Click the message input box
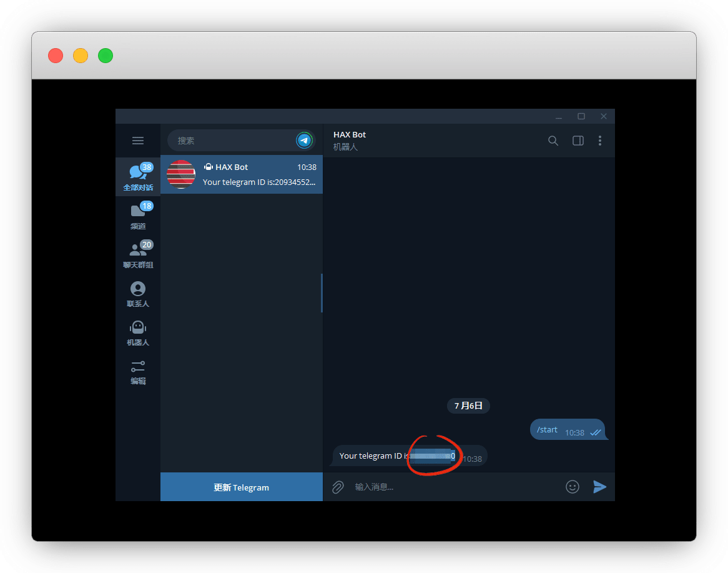The image size is (728, 573). pyautogui.click(x=456, y=487)
